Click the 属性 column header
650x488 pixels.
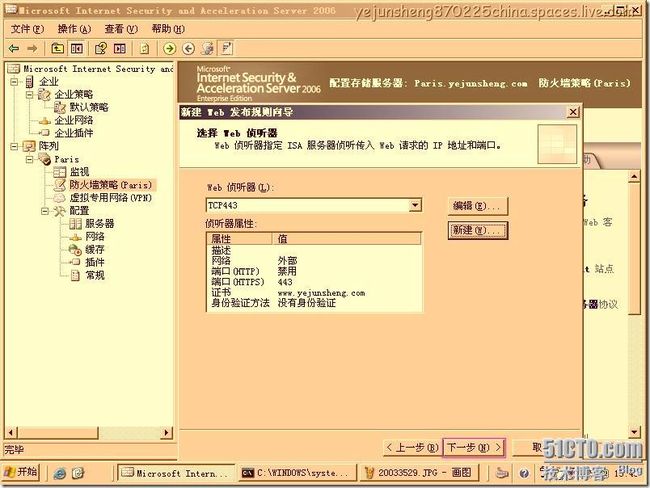(239, 238)
